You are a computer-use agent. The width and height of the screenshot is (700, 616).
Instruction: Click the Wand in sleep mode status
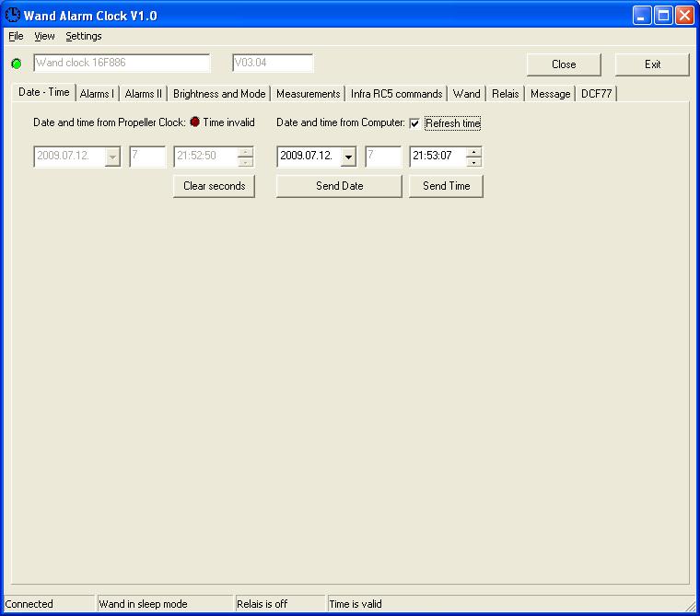click(x=165, y=604)
